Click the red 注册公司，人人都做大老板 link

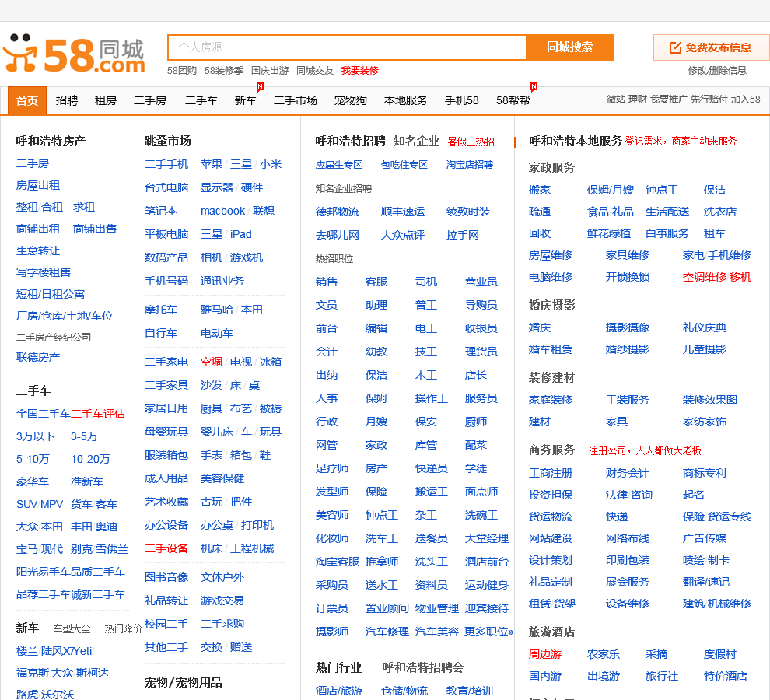coord(646,450)
